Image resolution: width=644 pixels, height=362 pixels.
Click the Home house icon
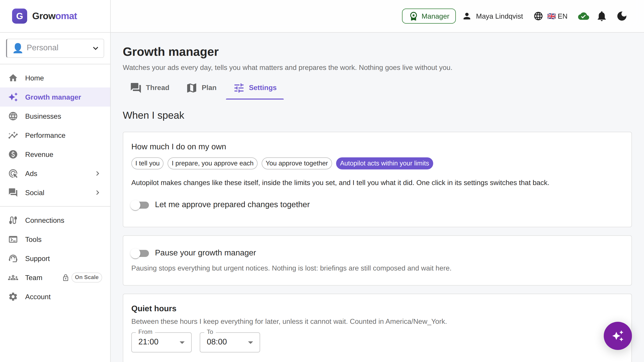13,78
